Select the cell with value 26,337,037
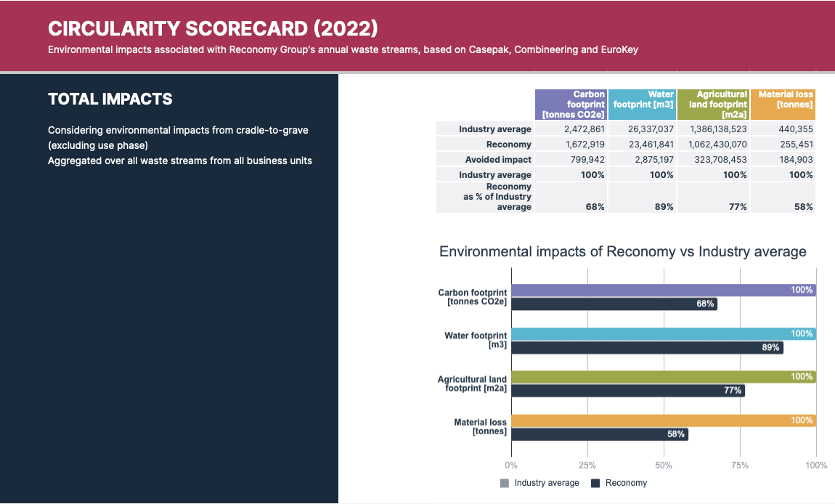Viewport: 835px width, 504px height. [643, 129]
